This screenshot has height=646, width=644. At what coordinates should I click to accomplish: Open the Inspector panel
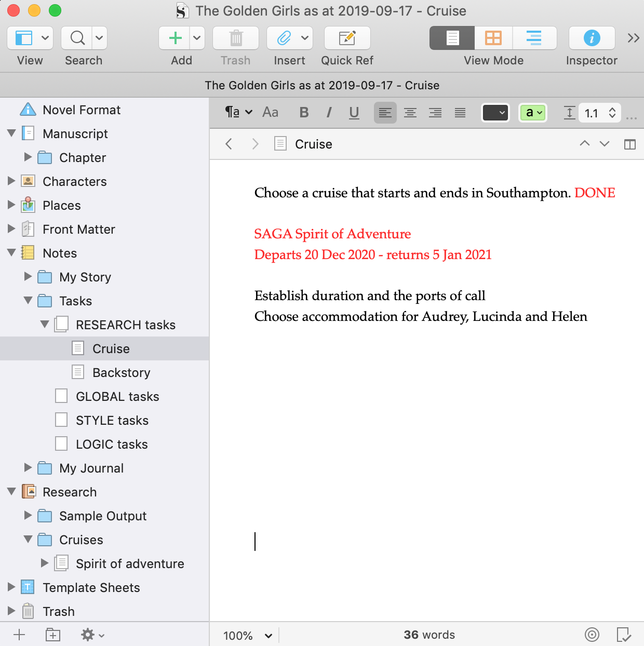(592, 38)
